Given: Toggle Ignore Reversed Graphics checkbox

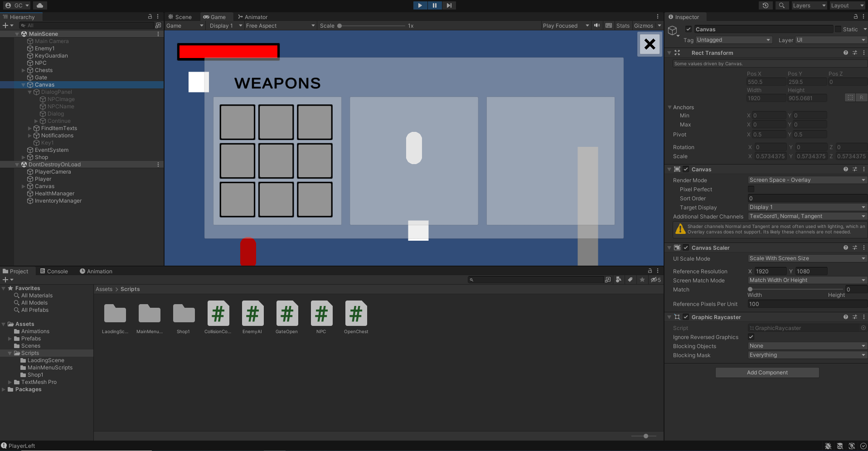Looking at the screenshot, I should 751,337.
